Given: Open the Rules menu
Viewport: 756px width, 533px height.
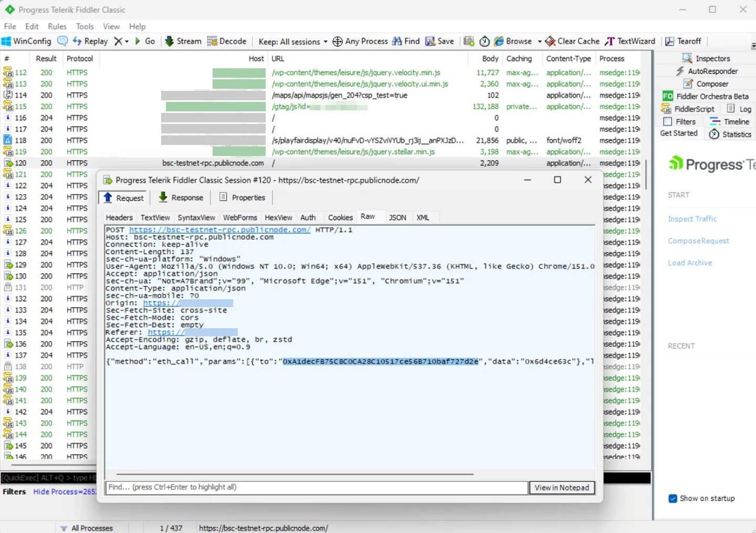Looking at the screenshot, I should (x=57, y=26).
